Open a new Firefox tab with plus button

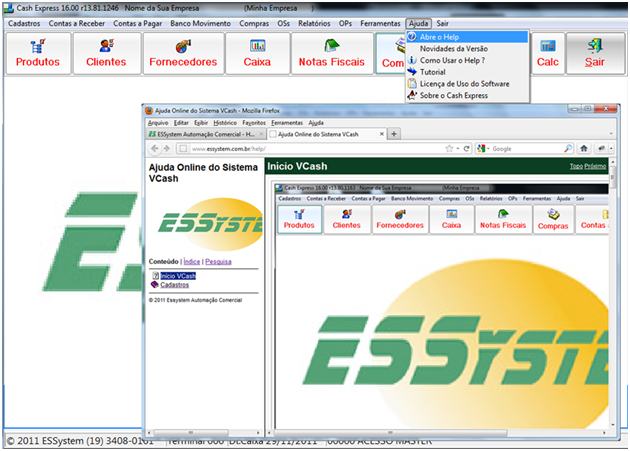[395, 133]
